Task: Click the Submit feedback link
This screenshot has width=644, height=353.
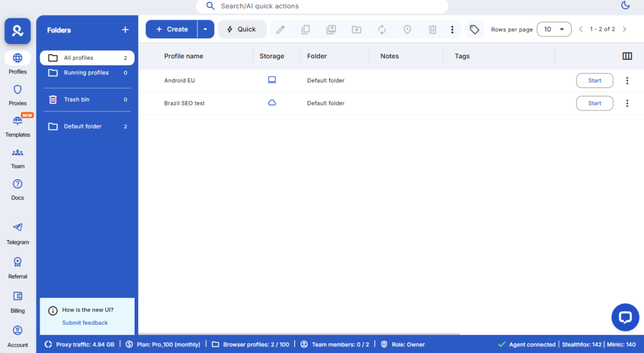Action: point(85,323)
